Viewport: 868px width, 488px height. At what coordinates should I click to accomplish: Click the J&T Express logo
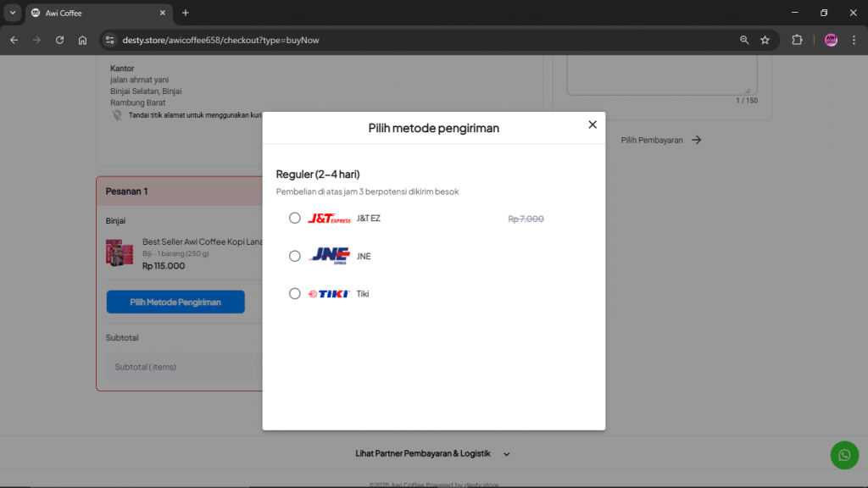pyautogui.click(x=329, y=219)
